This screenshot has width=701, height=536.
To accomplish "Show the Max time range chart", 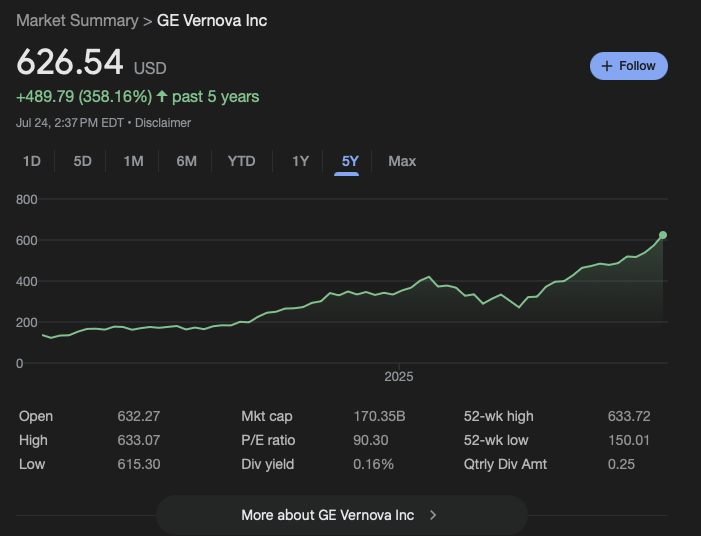I will tap(402, 161).
